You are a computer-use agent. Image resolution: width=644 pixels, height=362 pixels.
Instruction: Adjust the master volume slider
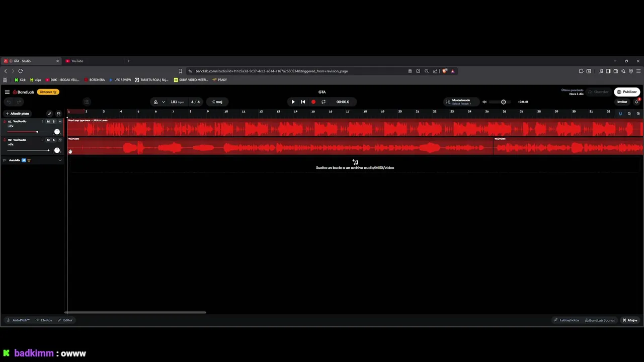click(x=503, y=102)
